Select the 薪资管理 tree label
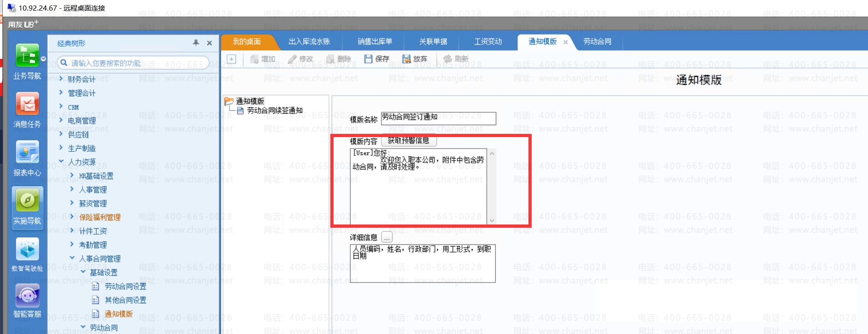This screenshot has height=334, width=868. pos(93,203)
